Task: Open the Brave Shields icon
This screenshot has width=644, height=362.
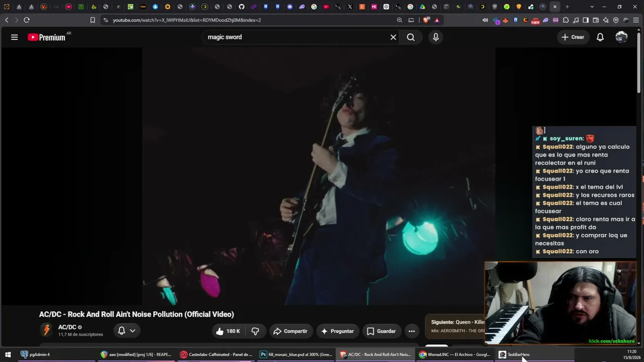Action: [x=426, y=20]
